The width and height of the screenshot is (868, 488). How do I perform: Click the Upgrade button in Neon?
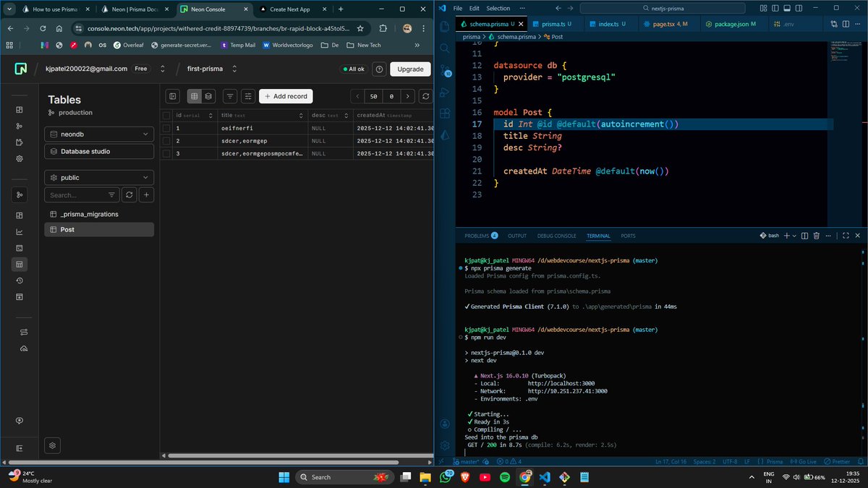point(410,69)
